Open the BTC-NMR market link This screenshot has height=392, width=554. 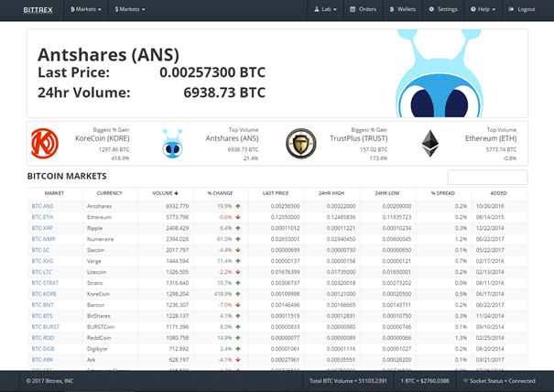pos(43,239)
